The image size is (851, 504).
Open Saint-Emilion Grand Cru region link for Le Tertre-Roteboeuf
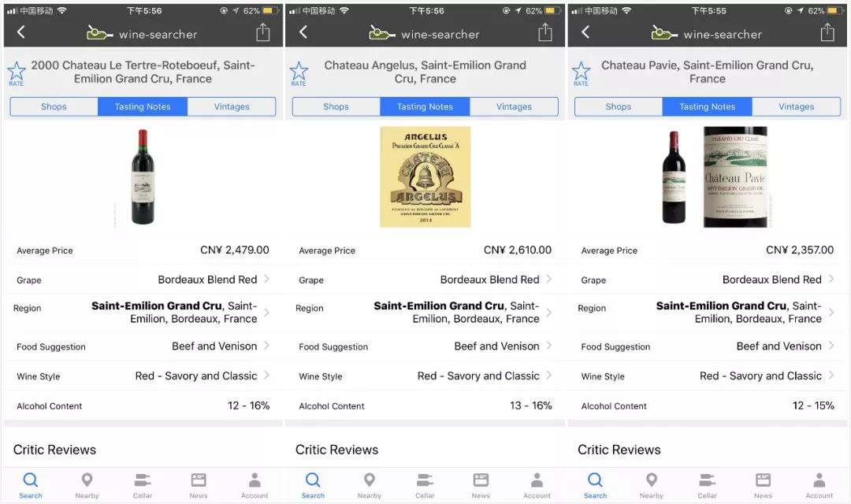click(157, 306)
